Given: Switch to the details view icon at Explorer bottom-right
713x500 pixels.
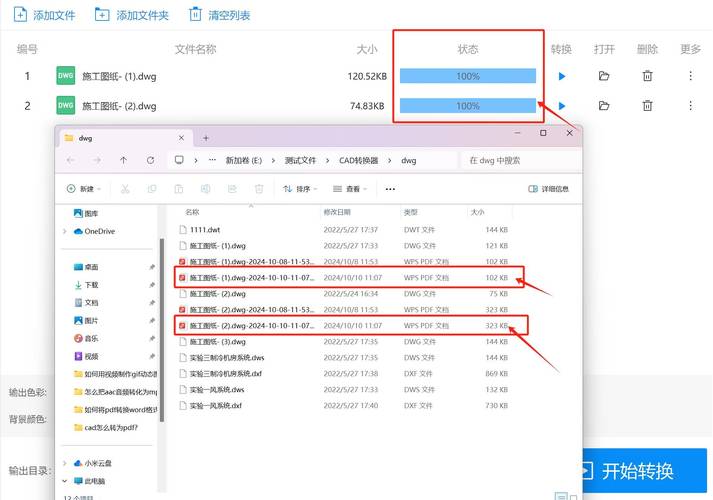Looking at the screenshot, I should (x=561, y=497).
